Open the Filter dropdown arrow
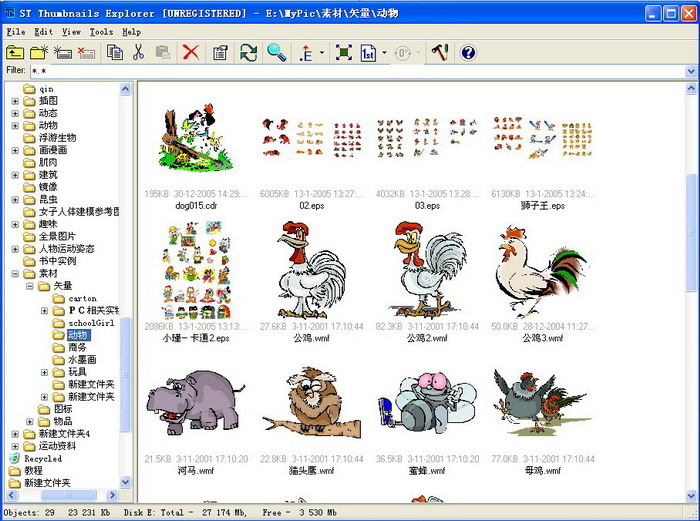This screenshot has width=700, height=521. click(x=691, y=71)
